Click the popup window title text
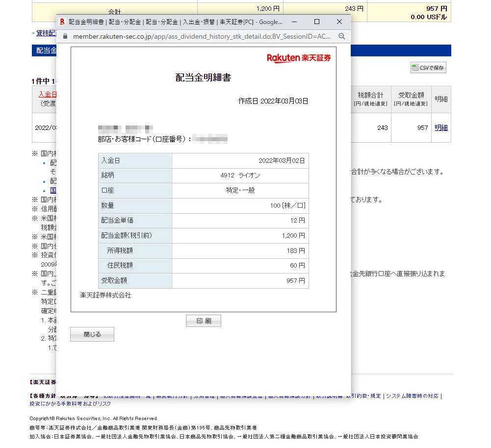 (x=176, y=22)
